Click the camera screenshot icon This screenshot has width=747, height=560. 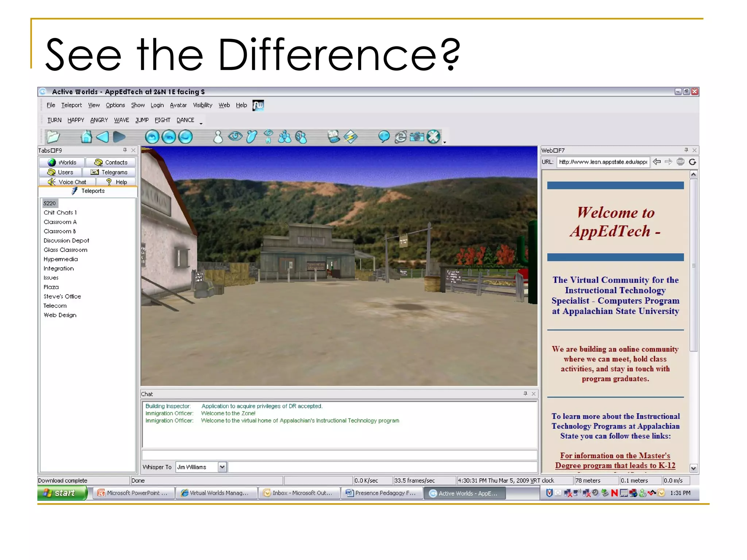(417, 137)
